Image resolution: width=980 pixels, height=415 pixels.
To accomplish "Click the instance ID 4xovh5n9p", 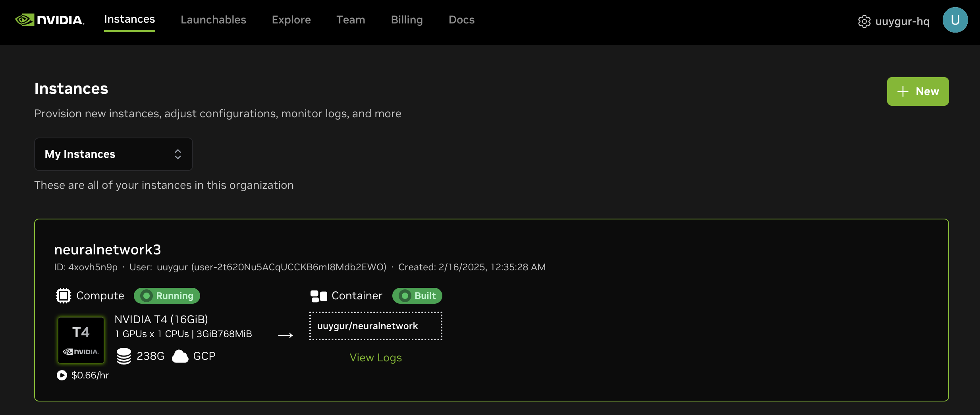I will (x=93, y=267).
